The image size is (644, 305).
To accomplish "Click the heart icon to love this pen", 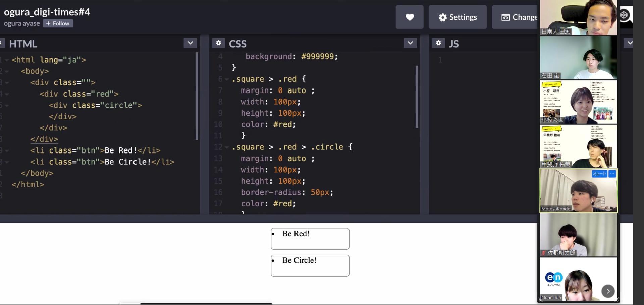I will pyautogui.click(x=410, y=17).
